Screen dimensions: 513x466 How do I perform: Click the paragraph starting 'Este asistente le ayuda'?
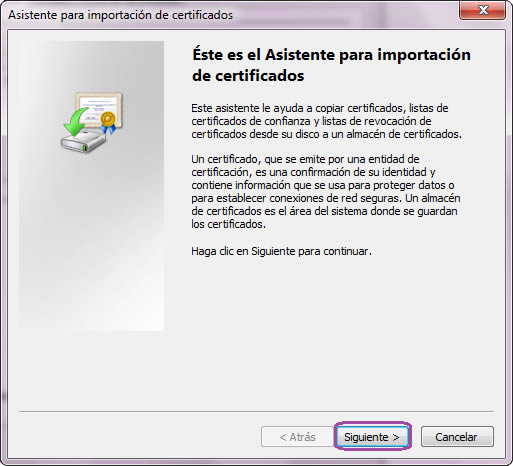pyautogui.click(x=326, y=121)
